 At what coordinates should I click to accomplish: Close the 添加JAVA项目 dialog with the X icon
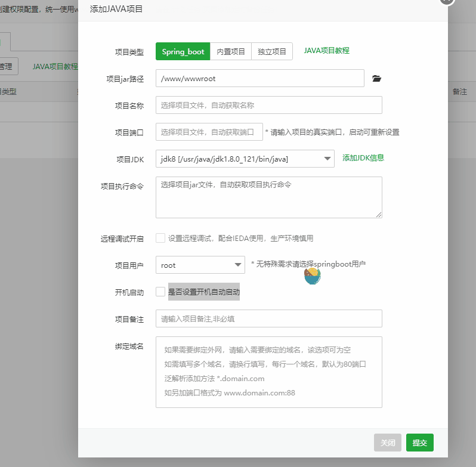coord(447,2)
